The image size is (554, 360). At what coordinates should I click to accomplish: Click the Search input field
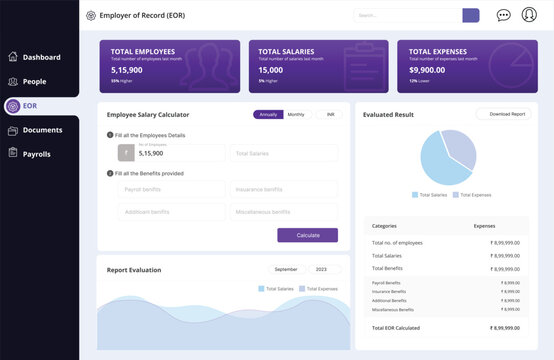tap(408, 15)
